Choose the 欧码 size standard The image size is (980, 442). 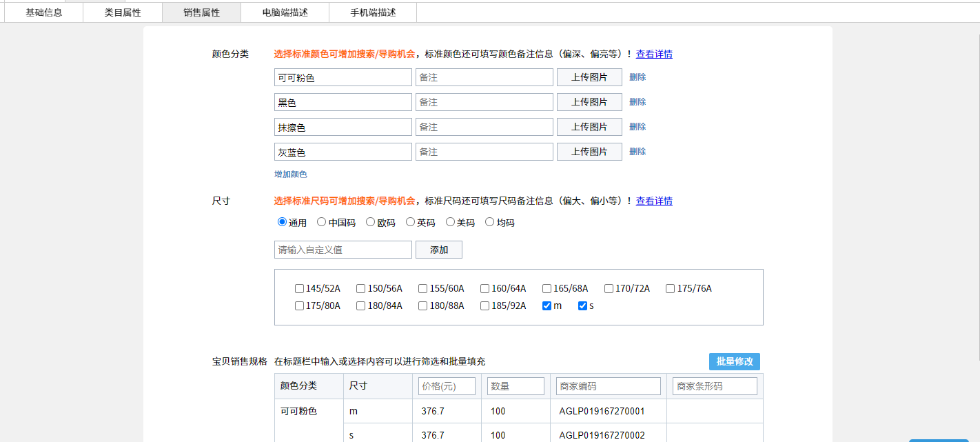371,222
